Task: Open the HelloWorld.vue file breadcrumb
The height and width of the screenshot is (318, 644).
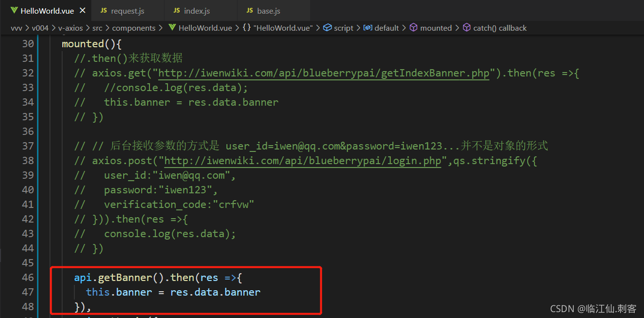Action: click(205, 28)
